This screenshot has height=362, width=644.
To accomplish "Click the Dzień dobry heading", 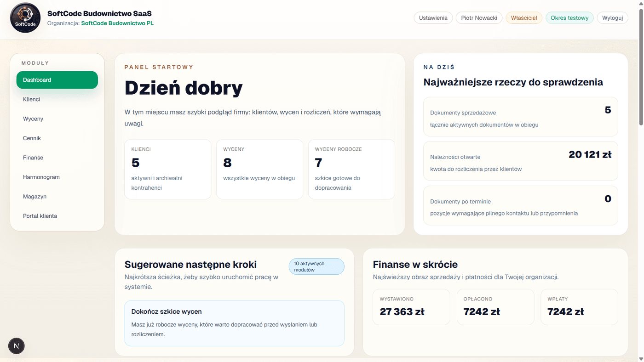I will 184,88.
